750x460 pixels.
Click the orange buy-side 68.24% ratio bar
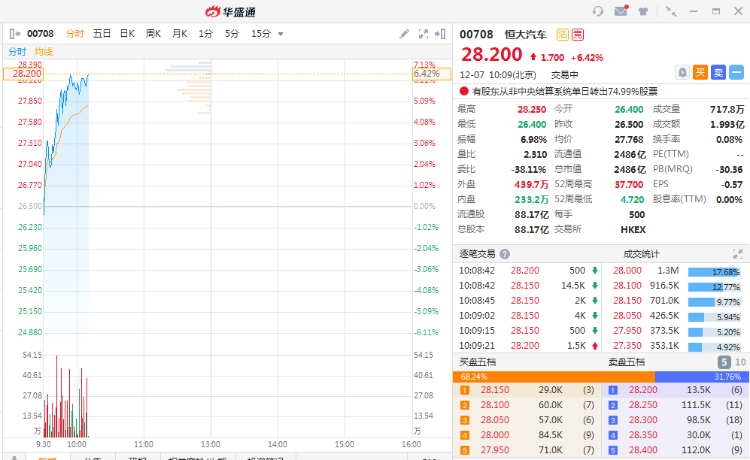552,377
